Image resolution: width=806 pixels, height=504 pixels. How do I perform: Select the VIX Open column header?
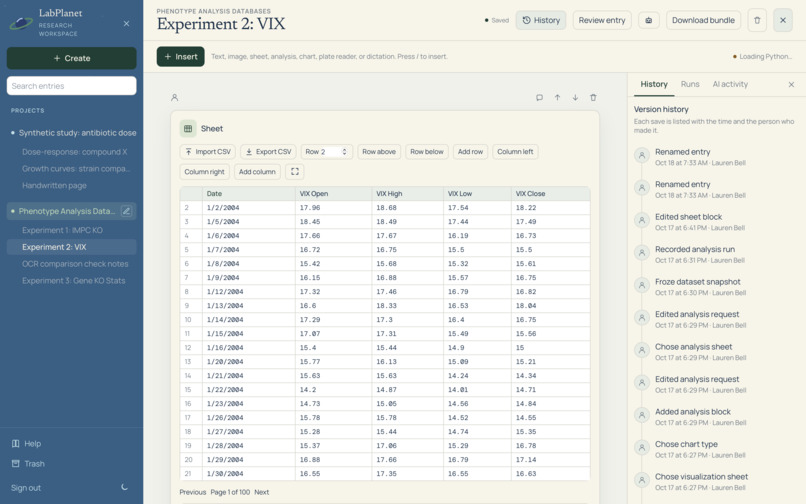click(333, 194)
